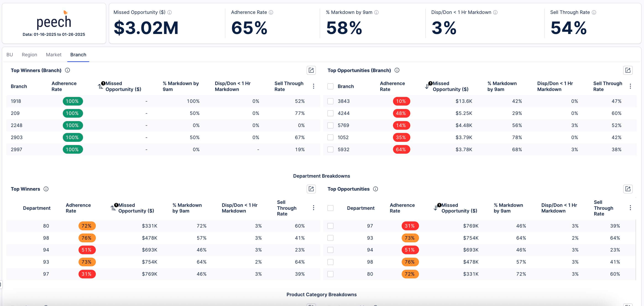This screenshot has height=306, width=644.
Task: Export the department Top Opportunities table
Action: coord(628,189)
